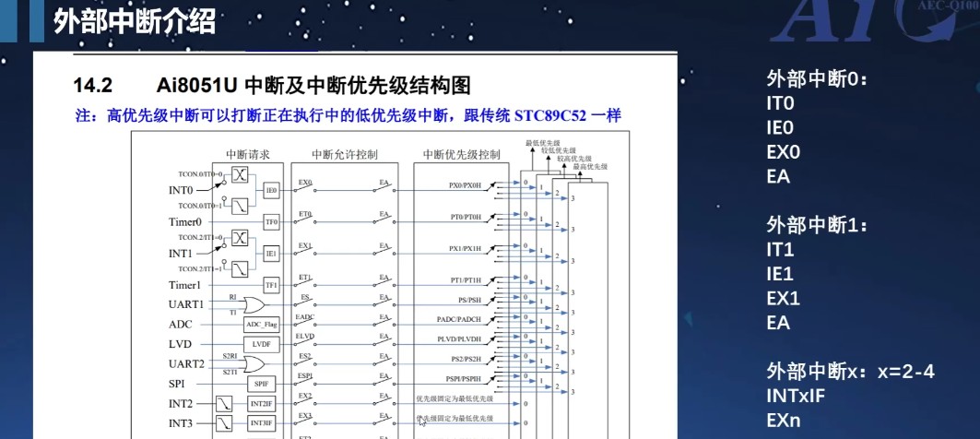Select the UART2 source label

pos(186,364)
